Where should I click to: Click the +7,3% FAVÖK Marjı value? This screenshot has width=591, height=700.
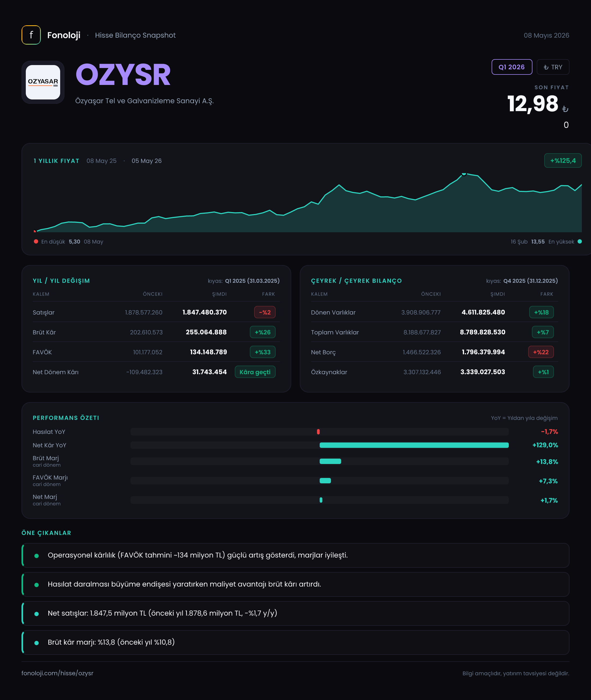click(x=548, y=481)
